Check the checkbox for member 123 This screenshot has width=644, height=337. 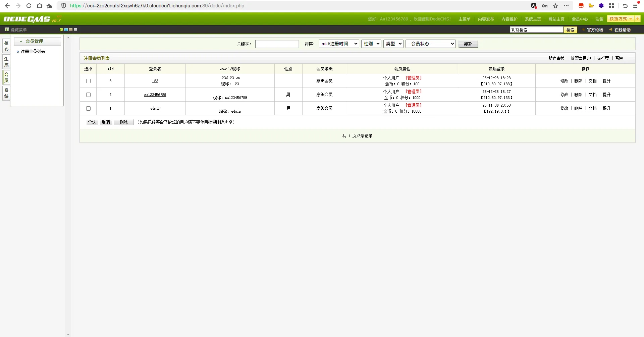(89, 81)
